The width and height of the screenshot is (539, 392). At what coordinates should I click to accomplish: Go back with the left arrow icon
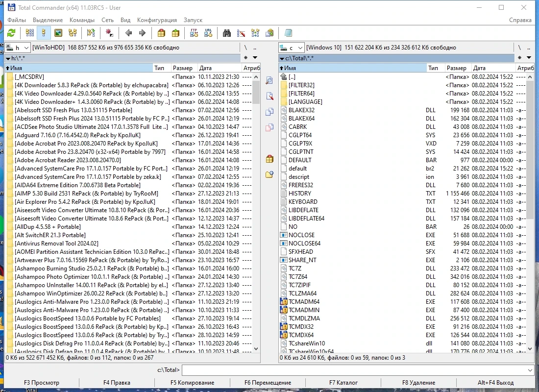tap(128, 33)
